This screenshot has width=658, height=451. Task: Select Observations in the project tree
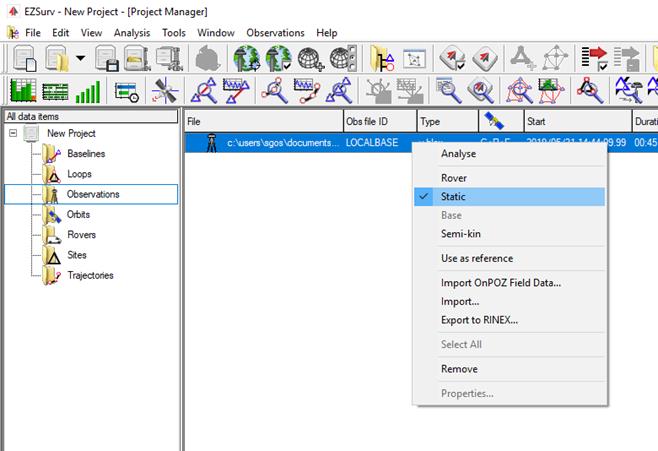pos(93,194)
